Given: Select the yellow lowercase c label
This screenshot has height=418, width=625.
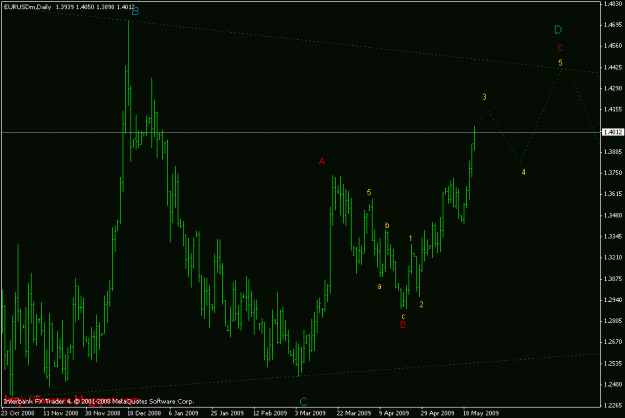Looking at the screenshot, I should pyautogui.click(x=403, y=316).
